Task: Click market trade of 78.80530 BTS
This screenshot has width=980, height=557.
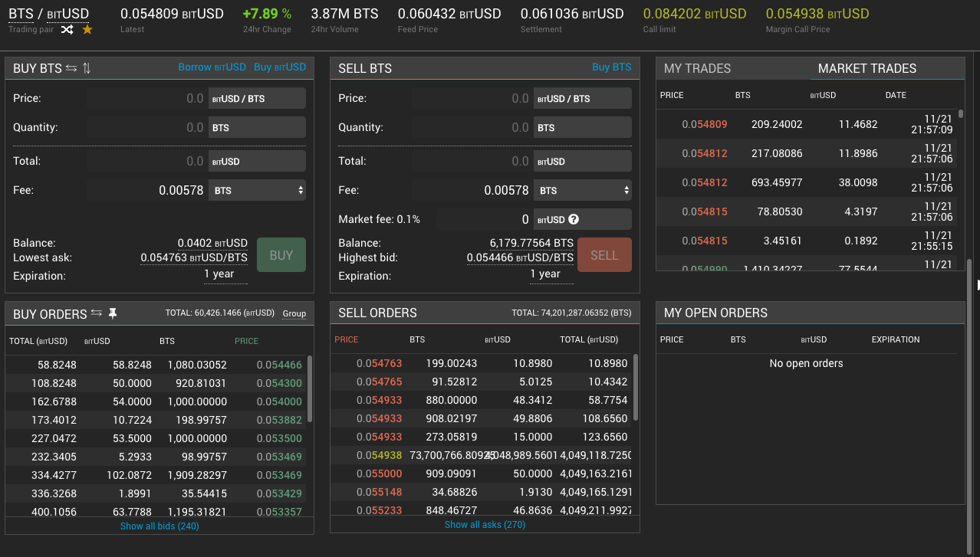Action: tap(807, 211)
